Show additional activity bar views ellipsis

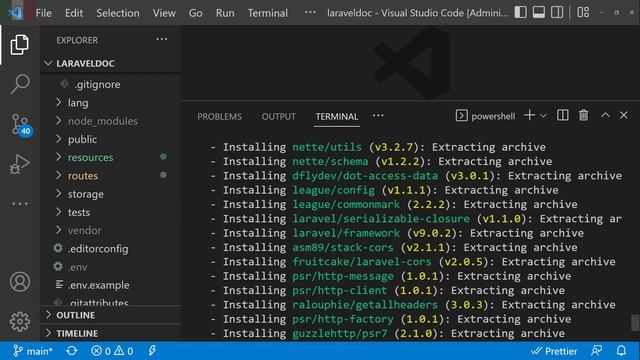point(20,203)
